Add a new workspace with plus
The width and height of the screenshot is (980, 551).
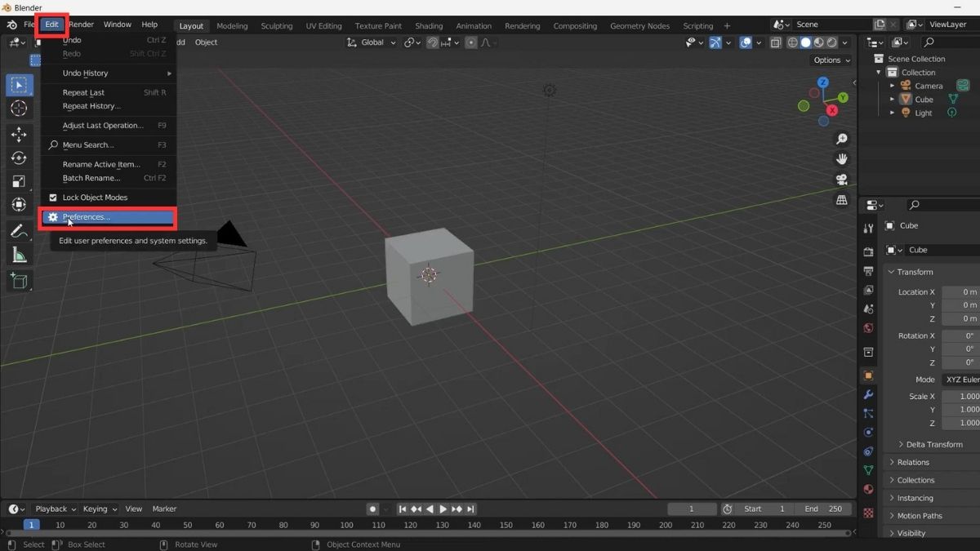click(727, 26)
